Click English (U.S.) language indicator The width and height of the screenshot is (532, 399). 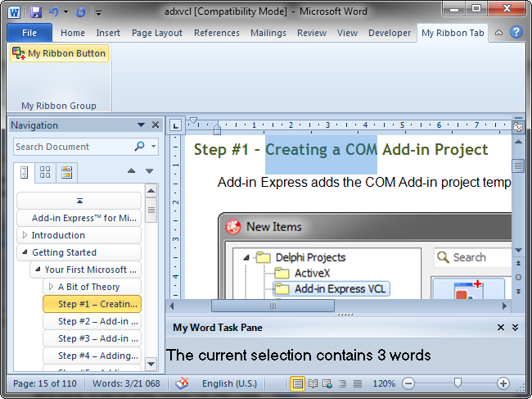point(229,383)
